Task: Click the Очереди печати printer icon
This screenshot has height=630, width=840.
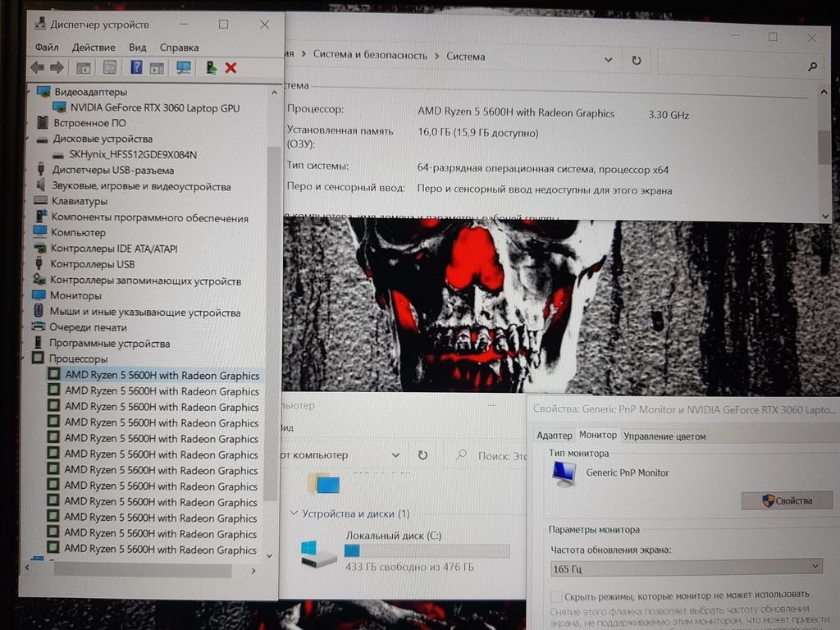Action: coord(39,326)
